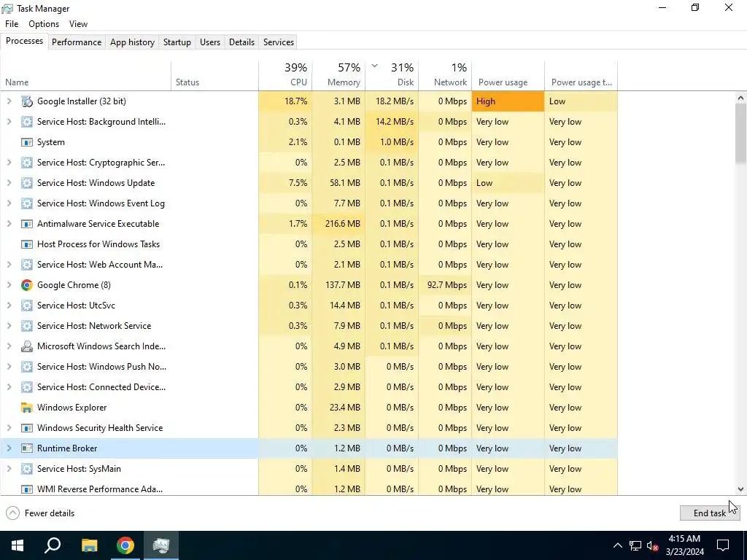Switch to the App history tab

tap(133, 42)
